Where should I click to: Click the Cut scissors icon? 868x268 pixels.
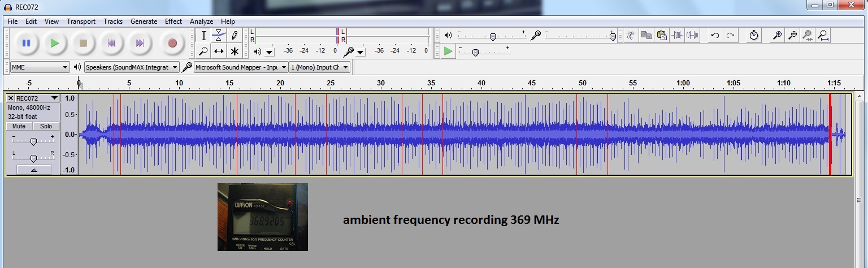[x=631, y=36]
